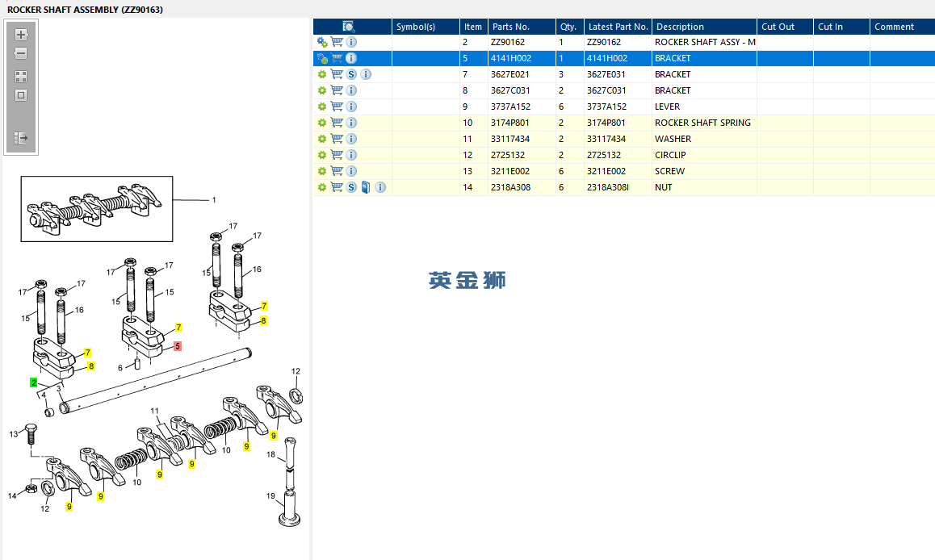
Task: Add ZZ90162 to the shopping cart
Action: pyautogui.click(x=337, y=42)
